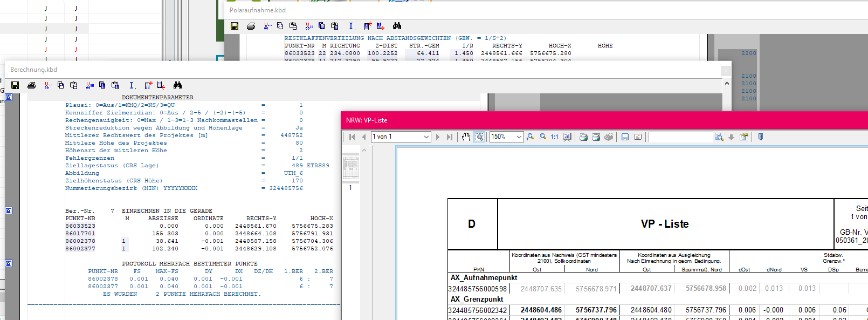
Task: Enable the hand pan tool
Action: click(466, 137)
